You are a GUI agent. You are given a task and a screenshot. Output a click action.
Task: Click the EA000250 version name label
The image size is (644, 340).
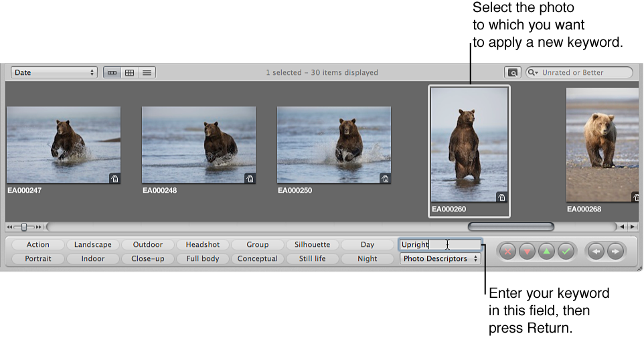pos(295,191)
